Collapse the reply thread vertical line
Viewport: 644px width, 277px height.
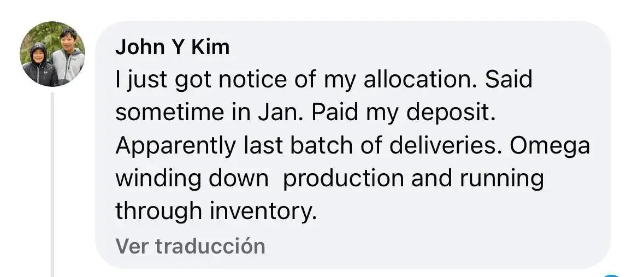pos(52,185)
